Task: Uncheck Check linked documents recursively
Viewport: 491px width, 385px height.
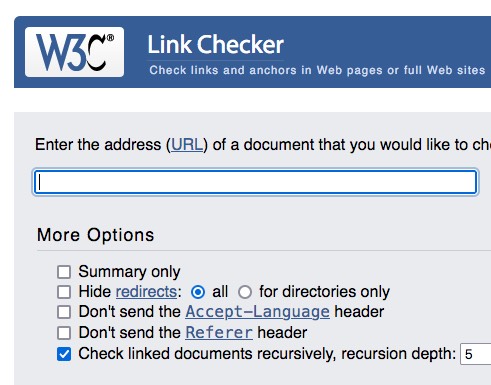Action: point(64,354)
